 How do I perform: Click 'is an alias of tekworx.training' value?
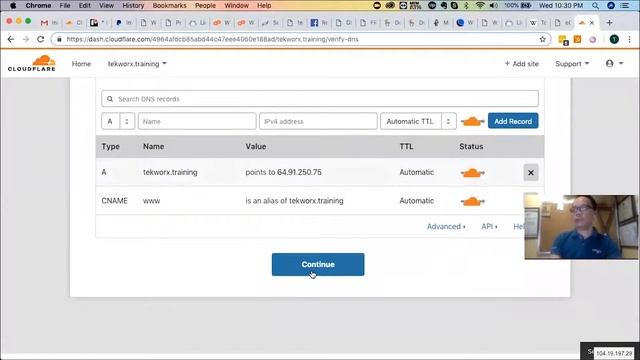294,201
